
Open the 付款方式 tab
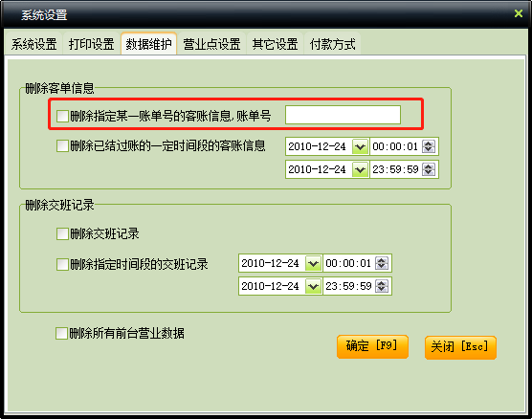pyautogui.click(x=333, y=44)
